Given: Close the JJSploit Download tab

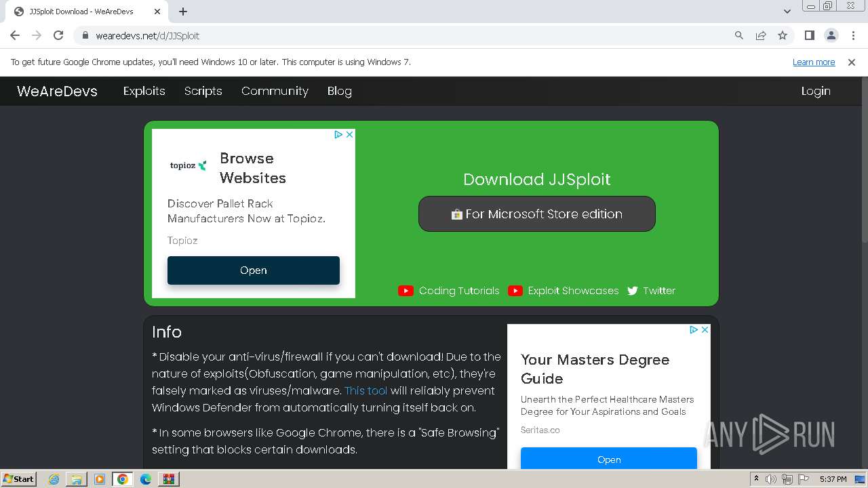Looking at the screenshot, I should tap(157, 12).
